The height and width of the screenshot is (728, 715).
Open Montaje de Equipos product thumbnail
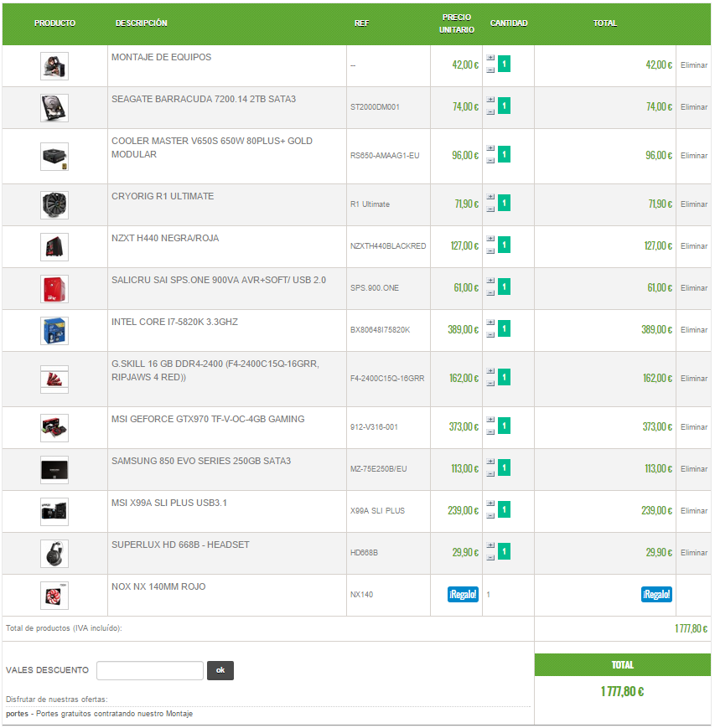coord(54,66)
